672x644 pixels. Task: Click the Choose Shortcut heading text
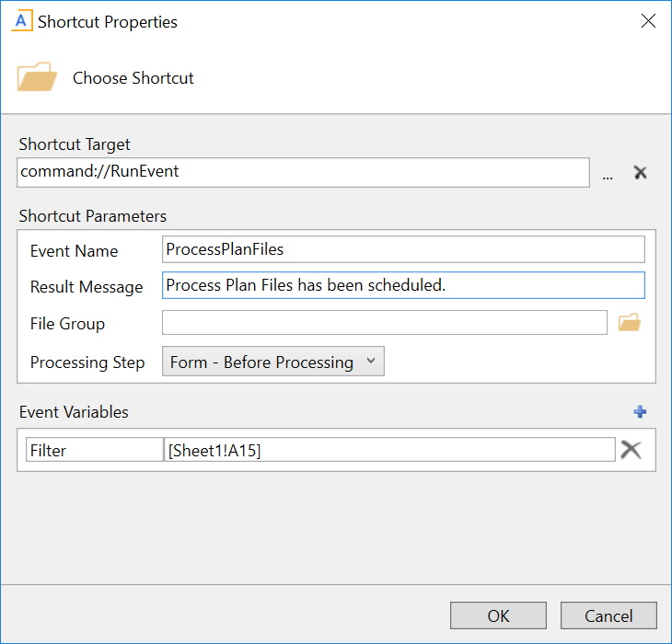133,78
